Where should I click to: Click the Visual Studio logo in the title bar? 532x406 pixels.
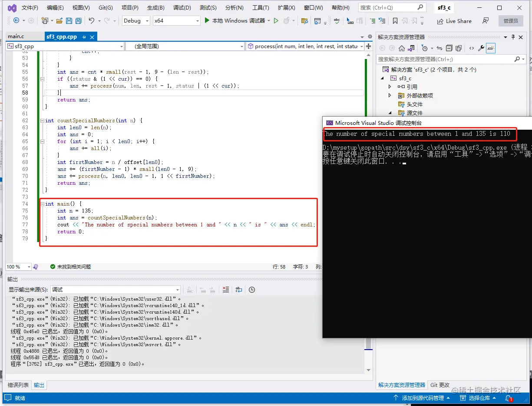pos(12,8)
